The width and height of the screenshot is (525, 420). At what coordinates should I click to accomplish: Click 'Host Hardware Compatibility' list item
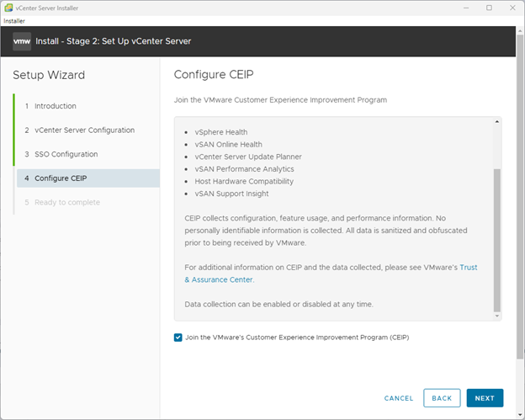244,181
